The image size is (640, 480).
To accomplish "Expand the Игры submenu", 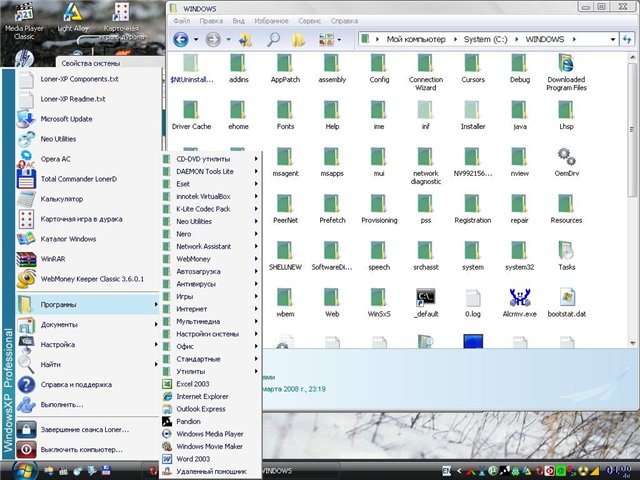I will pyautogui.click(x=211, y=296).
